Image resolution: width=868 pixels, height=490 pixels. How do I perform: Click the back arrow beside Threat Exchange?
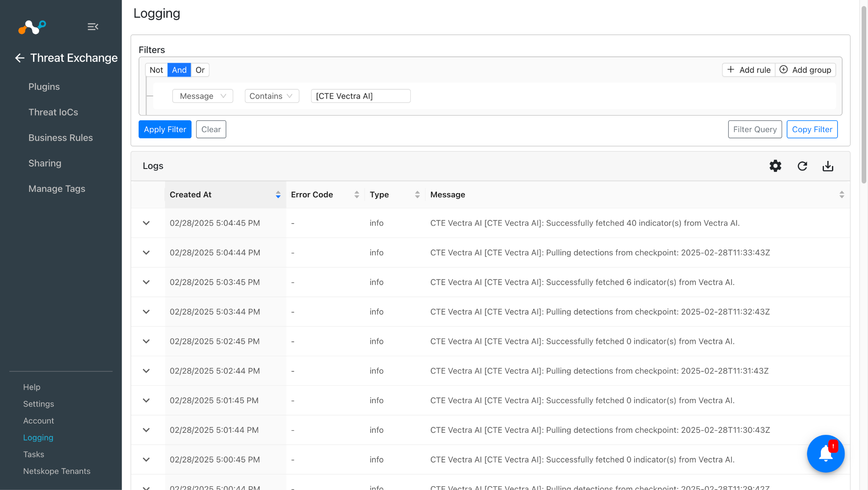pos(19,58)
